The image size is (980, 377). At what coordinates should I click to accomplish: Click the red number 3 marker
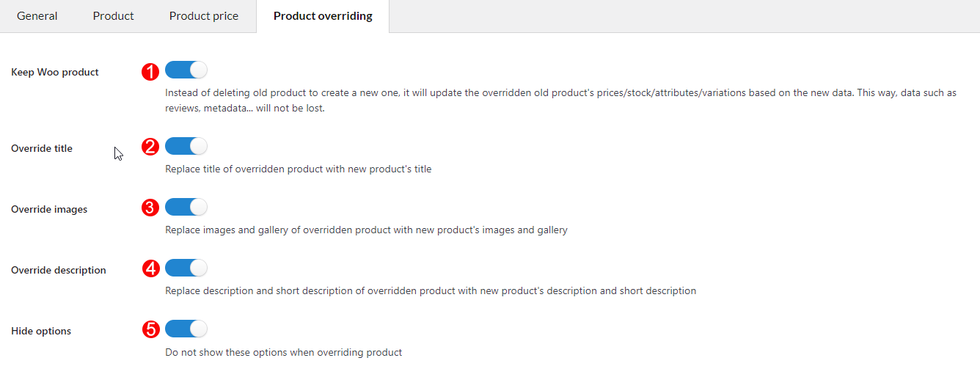pos(150,208)
